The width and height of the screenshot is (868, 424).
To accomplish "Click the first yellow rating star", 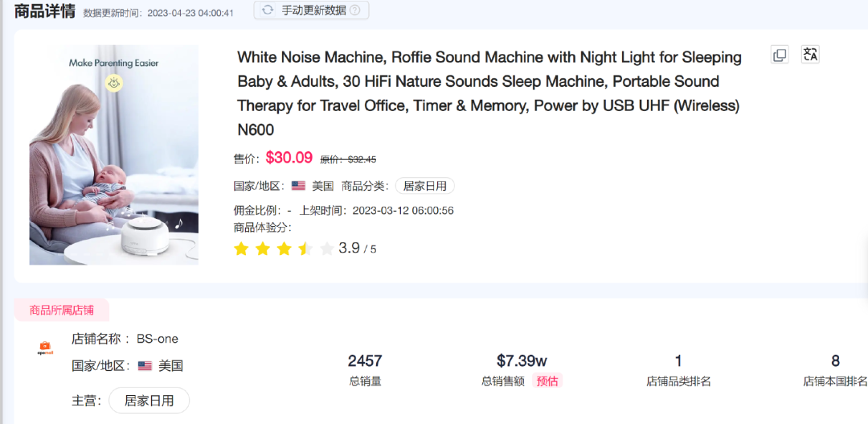I will click(x=241, y=249).
